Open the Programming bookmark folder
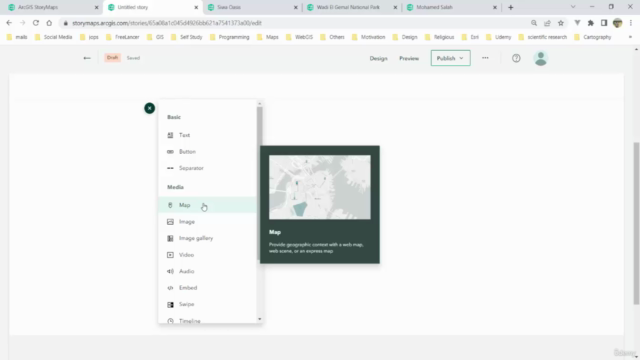Screen dimensions: 640x360 229,37
